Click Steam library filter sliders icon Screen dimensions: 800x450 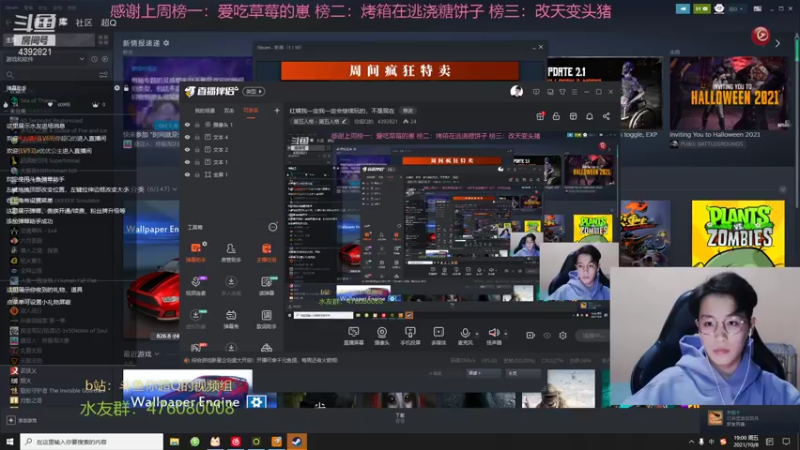pos(103,75)
